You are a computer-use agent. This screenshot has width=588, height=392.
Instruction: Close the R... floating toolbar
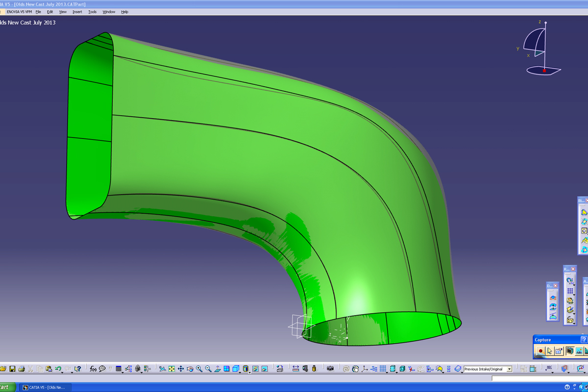[573, 269]
